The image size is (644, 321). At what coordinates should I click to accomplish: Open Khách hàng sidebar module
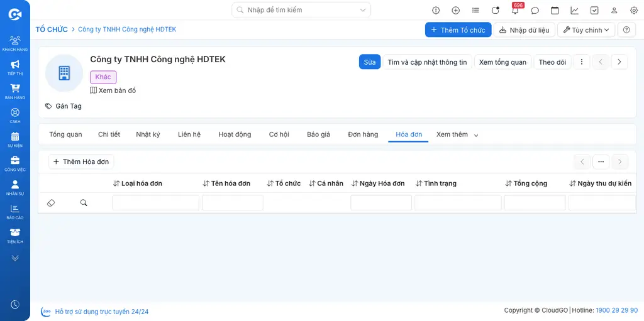coord(15,43)
